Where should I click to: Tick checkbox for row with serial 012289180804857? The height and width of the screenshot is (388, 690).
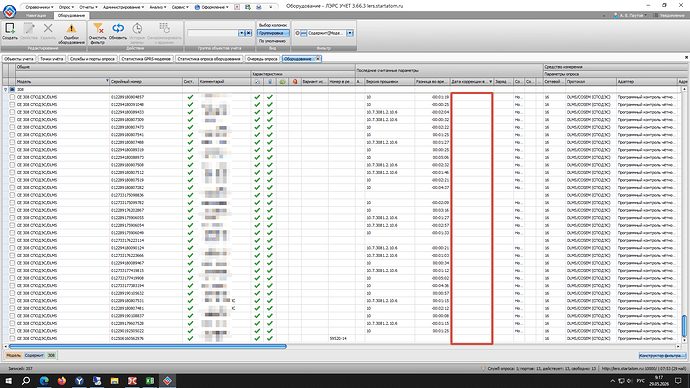(12, 97)
